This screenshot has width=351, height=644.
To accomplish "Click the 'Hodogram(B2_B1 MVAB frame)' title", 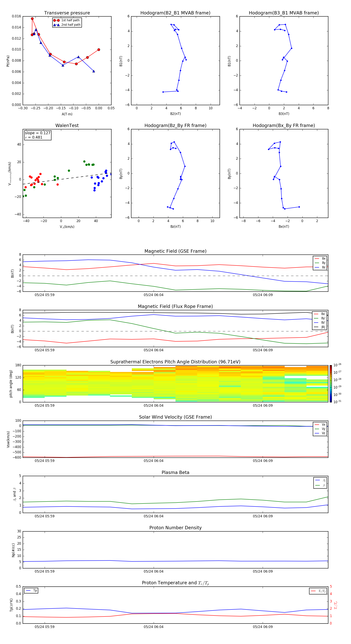I will [x=175, y=13].
